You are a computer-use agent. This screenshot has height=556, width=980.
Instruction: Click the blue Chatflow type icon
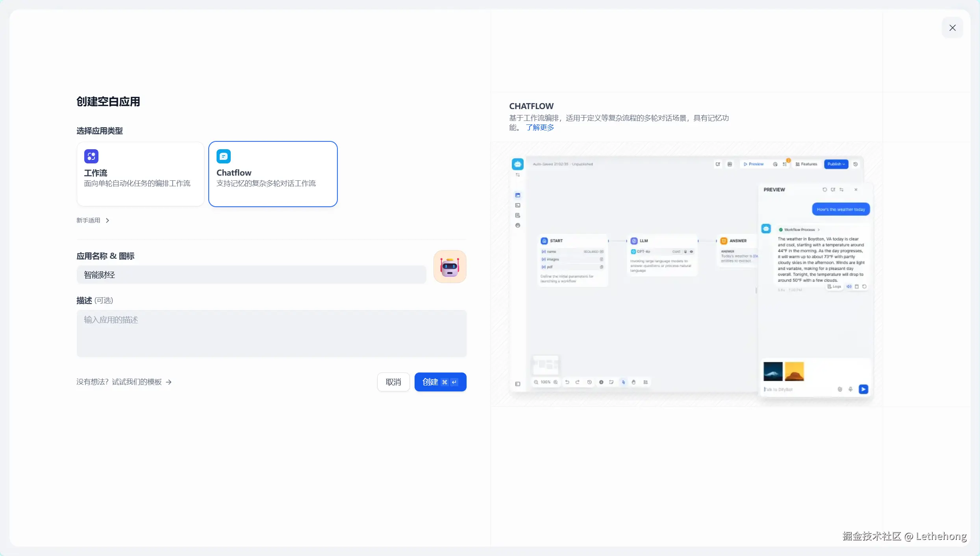click(223, 156)
